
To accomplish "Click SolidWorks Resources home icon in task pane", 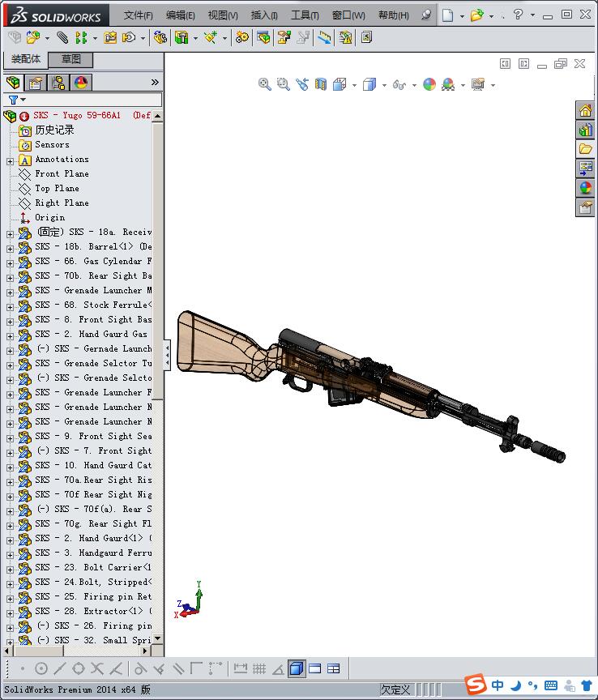I will [x=585, y=111].
